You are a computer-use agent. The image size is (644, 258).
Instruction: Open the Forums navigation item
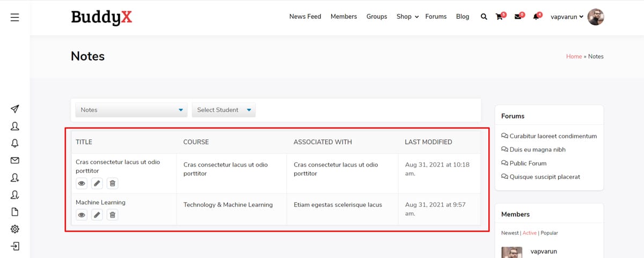point(436,17)
